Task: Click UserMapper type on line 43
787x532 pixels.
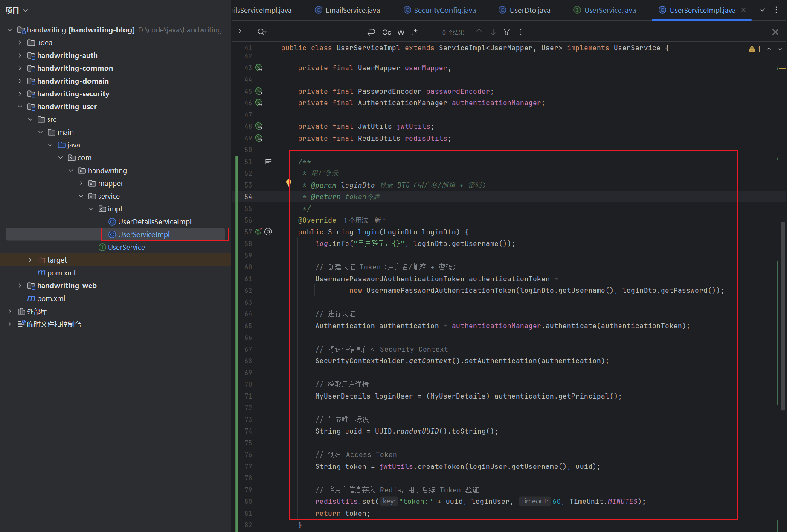Action: [379, 68]
